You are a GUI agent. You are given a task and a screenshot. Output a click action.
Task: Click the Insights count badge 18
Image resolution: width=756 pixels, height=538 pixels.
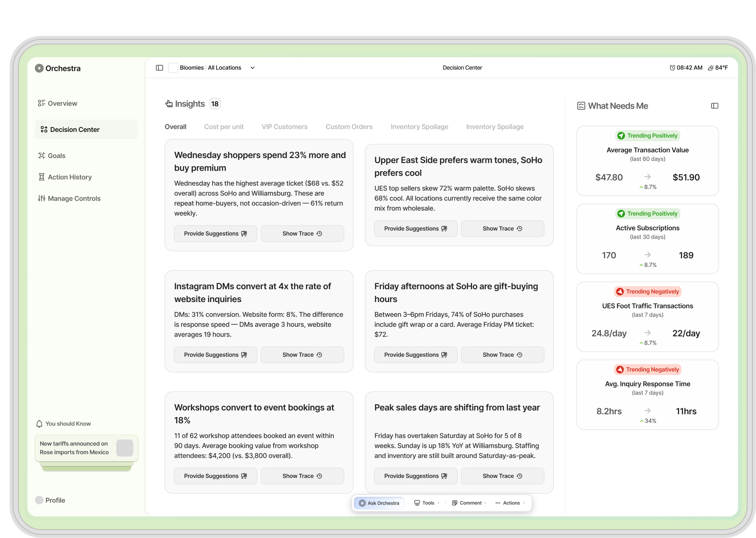coord(215,104)
